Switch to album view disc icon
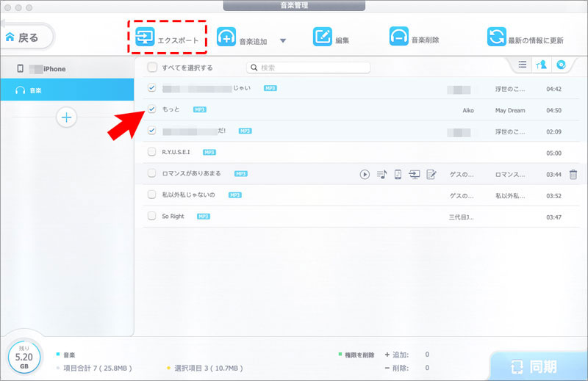The width and height of the screenshot is (588, 381). [561, 65]
